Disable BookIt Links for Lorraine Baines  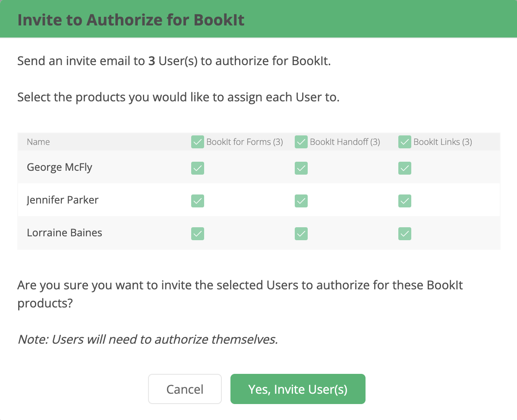405,234
